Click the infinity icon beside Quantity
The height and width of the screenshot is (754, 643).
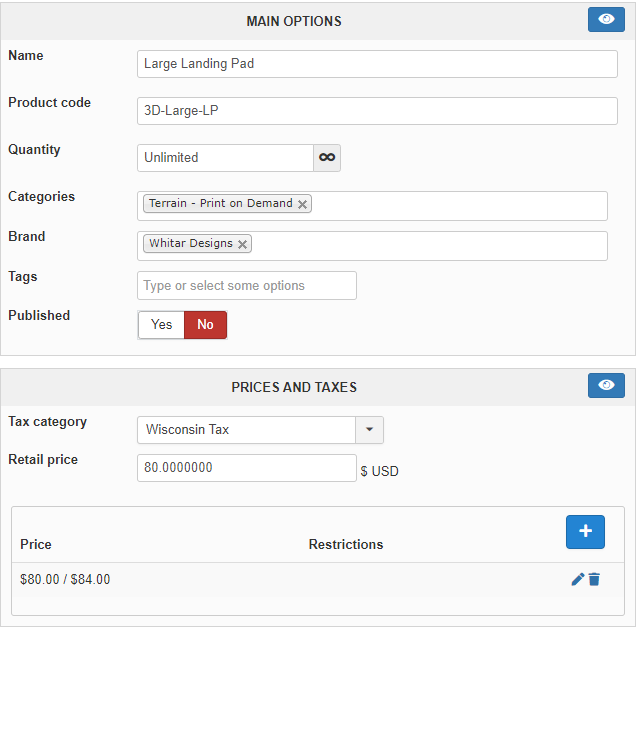tap(327, 158)
